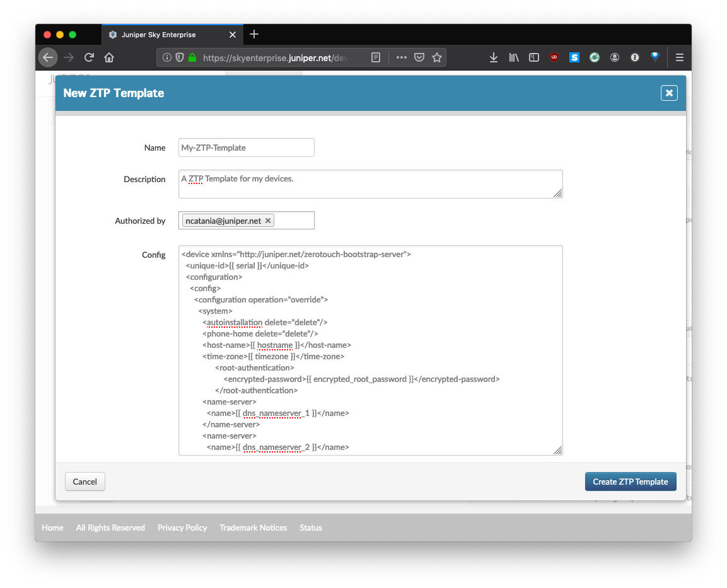Save page to Pocket icon
Screen dimensions: 727x588
tap(419, 57)
